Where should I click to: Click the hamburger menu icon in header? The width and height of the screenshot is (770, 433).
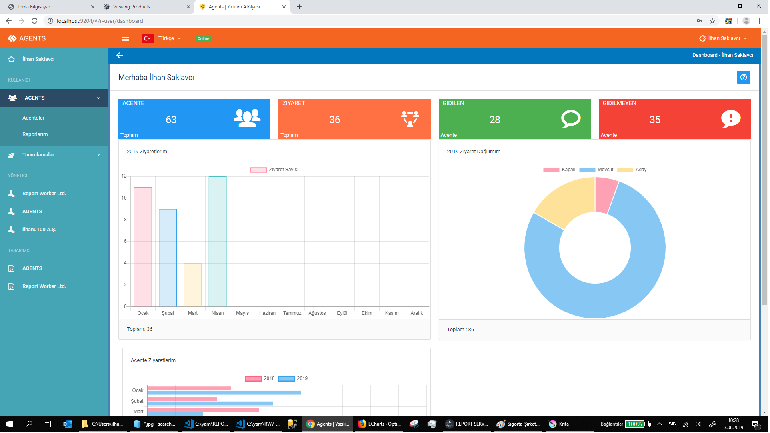[125, 38]
